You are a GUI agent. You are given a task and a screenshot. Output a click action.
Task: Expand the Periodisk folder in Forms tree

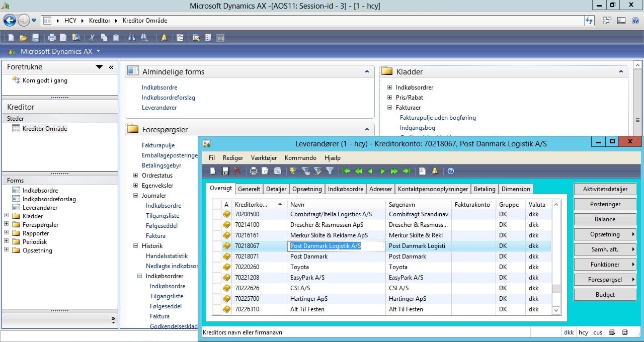coord(6,241)
